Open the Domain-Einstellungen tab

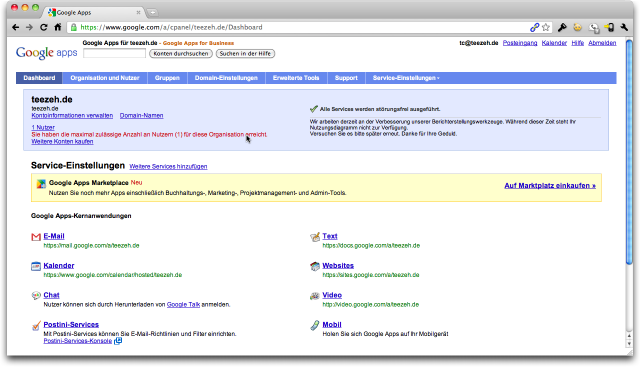coord(226,78)
